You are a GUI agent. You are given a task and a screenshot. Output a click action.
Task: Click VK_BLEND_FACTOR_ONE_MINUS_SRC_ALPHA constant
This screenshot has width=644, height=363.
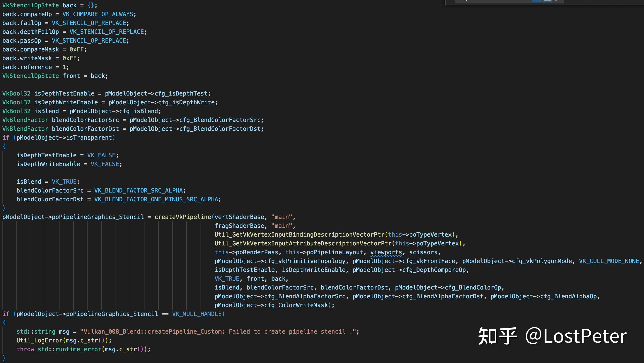click(x=156, y=199)
